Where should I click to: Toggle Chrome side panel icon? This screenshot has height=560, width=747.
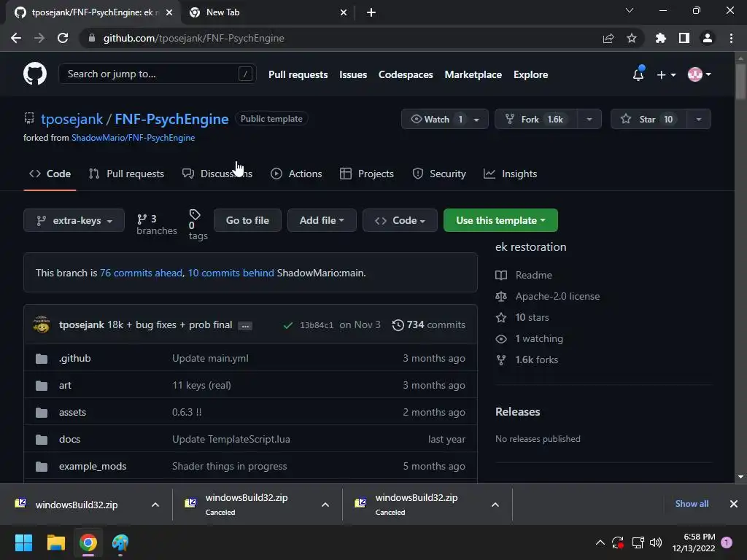click(684, 38)
